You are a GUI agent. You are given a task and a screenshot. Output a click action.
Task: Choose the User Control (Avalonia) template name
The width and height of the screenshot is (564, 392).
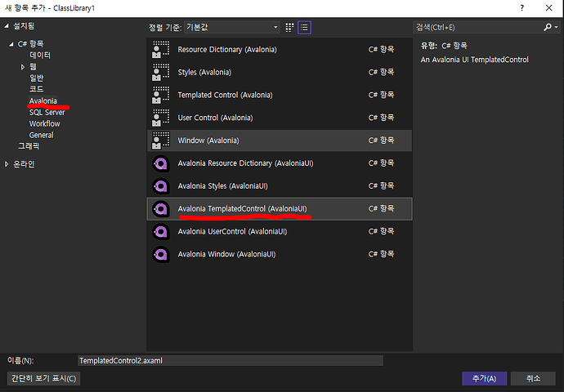point(215,118)
